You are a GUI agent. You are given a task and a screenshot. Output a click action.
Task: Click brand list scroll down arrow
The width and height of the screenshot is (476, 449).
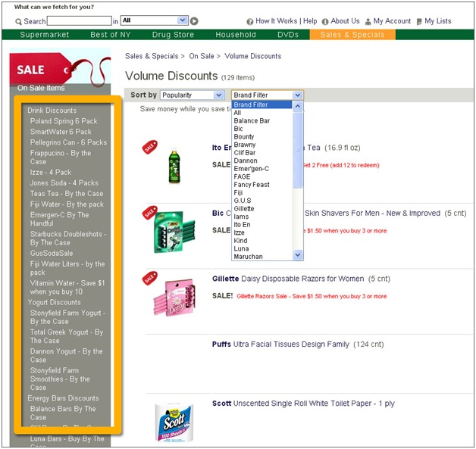pyautogui.click(x=298, y=255)
